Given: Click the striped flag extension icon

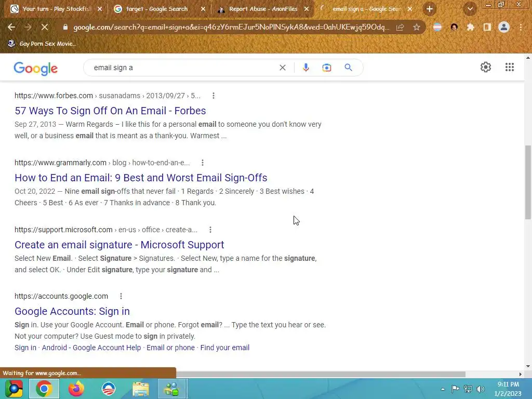Looking at the screenshot, I should (x=437, y=27).
